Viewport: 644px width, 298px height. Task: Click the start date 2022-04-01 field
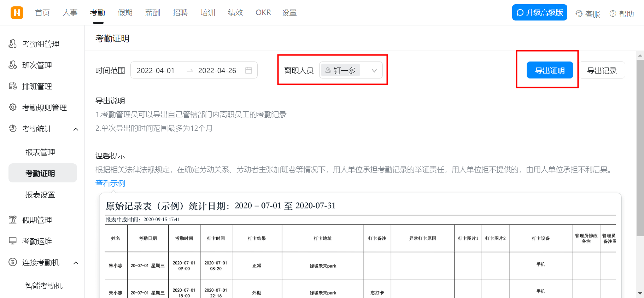pos(156,70)
